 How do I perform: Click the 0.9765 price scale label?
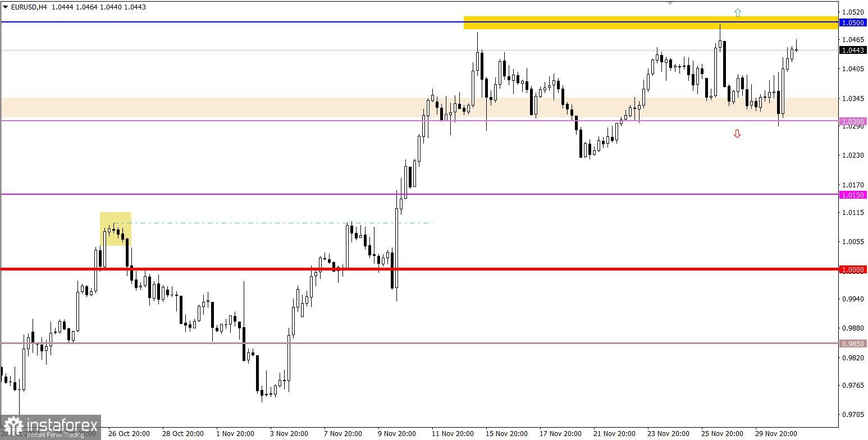853,386
